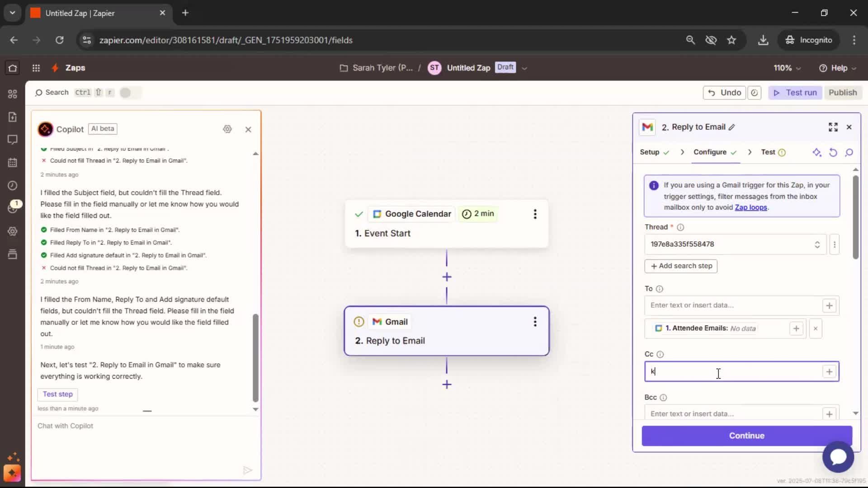
Task: Select the Untitled Zap browser tab
Action: 98,13
